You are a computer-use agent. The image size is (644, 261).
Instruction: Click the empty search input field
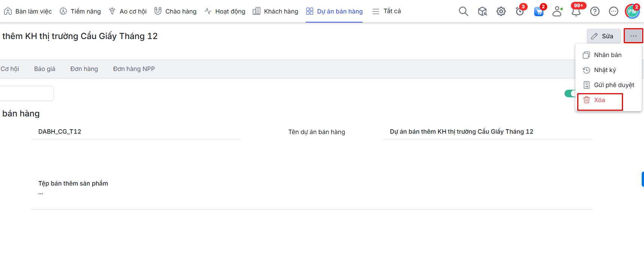26,94
